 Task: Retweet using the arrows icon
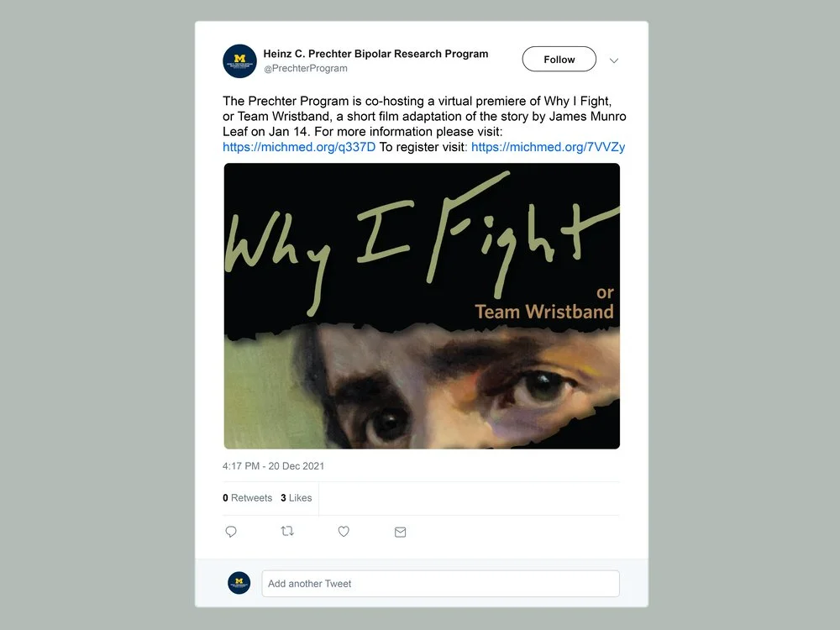287,531
